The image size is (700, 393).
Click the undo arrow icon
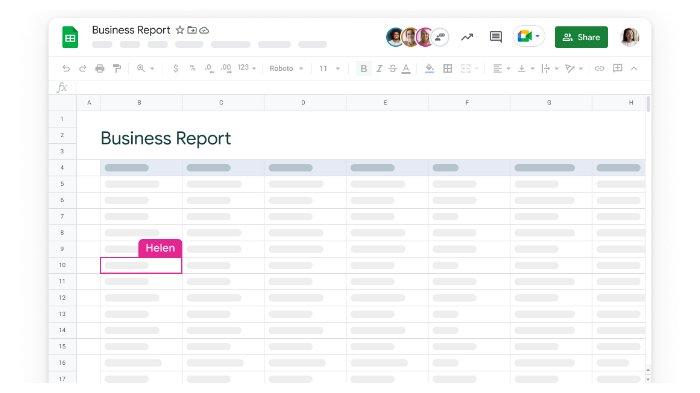click(x=66, y=68)
